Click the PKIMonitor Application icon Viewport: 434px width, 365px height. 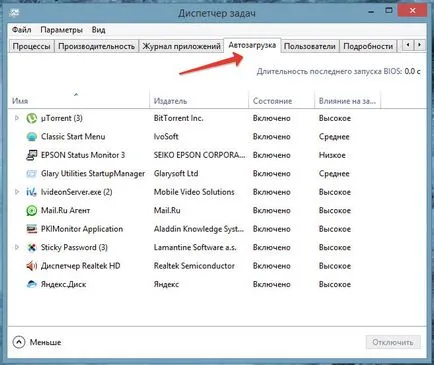tap(32, 229)
